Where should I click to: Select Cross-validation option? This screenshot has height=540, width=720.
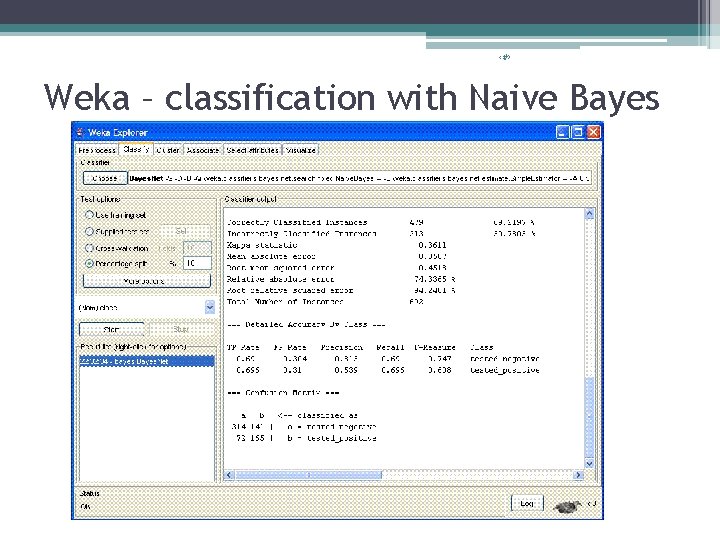click(x=117, y=248)
